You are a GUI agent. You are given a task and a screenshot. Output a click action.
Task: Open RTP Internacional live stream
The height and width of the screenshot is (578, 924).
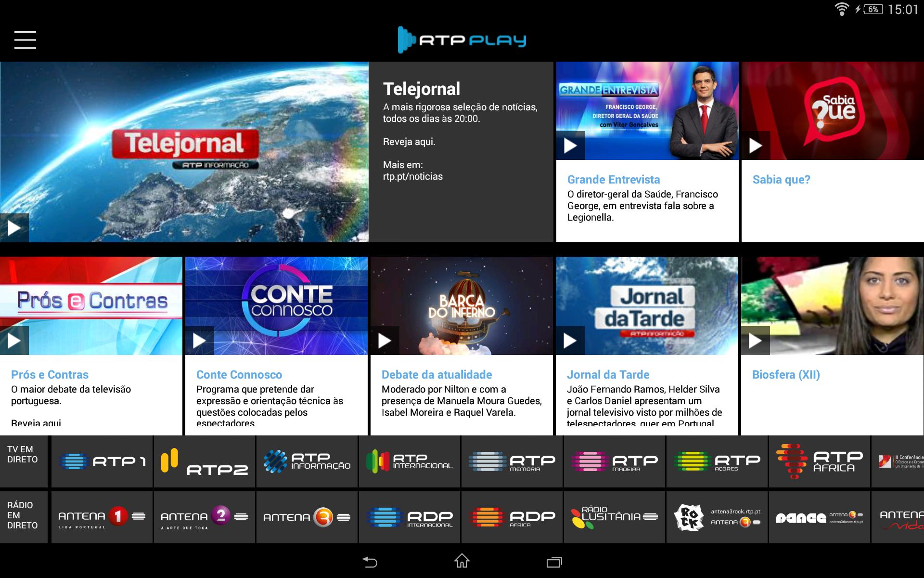point(410,461)
